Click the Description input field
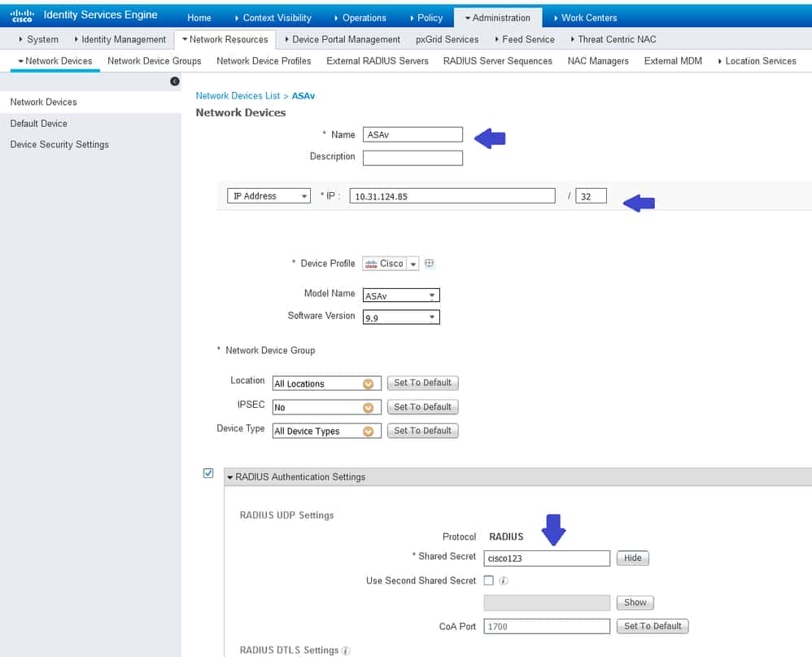Viewport: 812px width, 657px height. [x=413, y=158]
